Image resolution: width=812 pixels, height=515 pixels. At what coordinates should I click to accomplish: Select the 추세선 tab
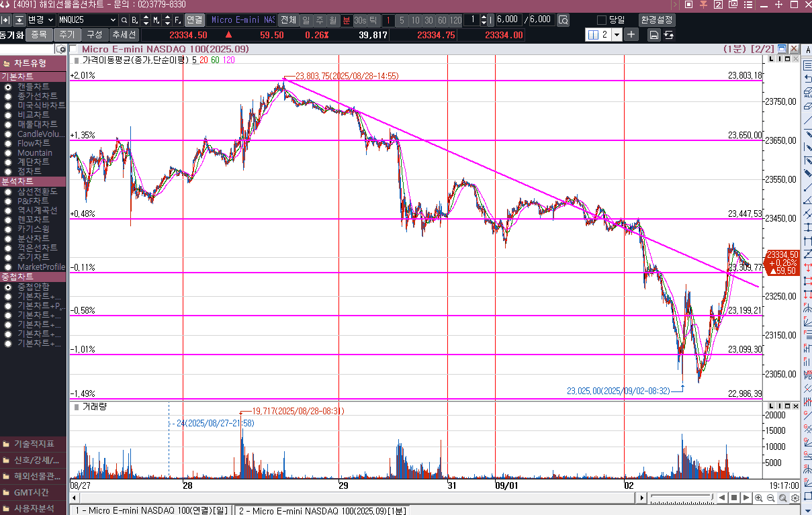coord(124,35)
